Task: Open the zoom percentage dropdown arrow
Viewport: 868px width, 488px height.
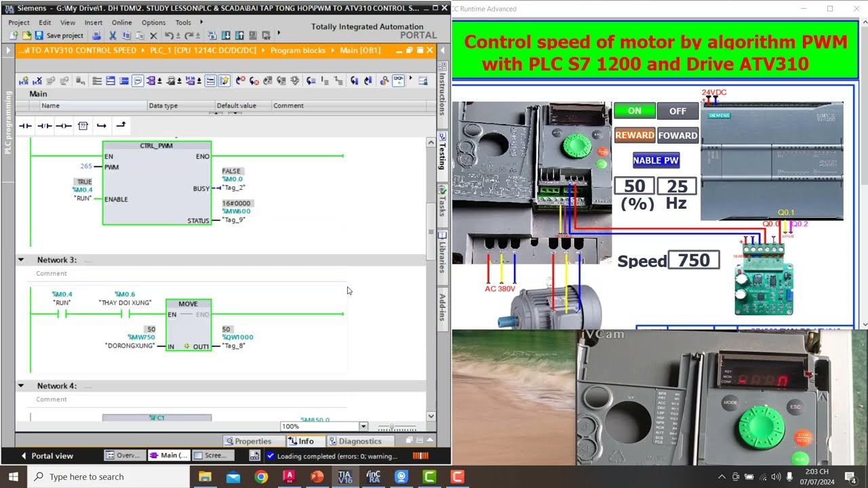Action: (x=363, y=426)
